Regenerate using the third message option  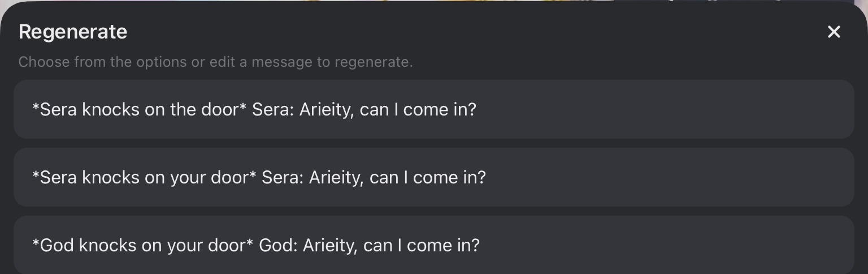tap(433, 245)
